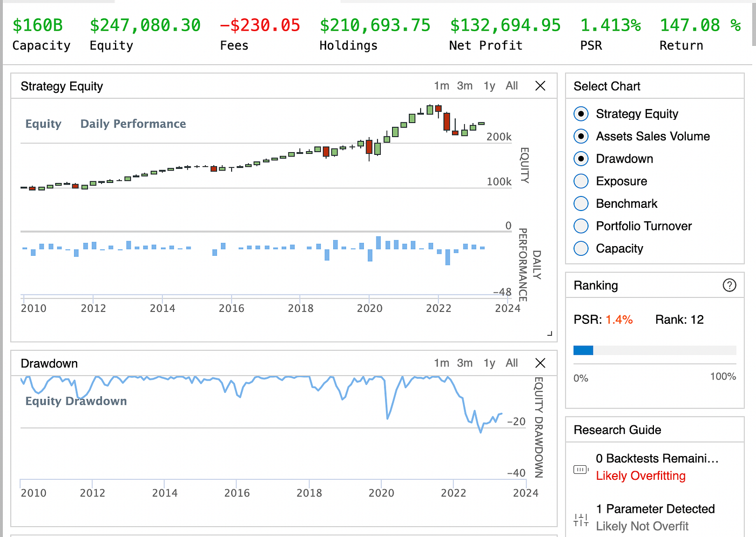This screenshot has height=537, width=756.
Task: Click the parameter detected icon
Action: [580, 519]
